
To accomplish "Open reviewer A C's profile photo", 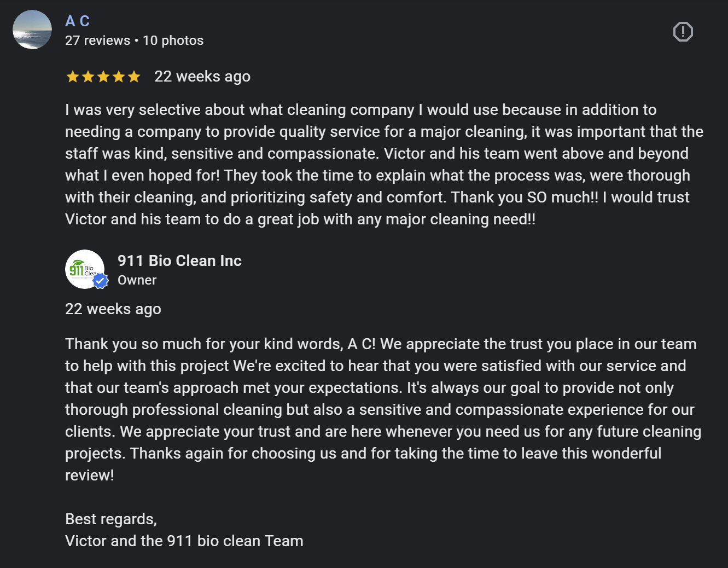I will pos(32,30).
